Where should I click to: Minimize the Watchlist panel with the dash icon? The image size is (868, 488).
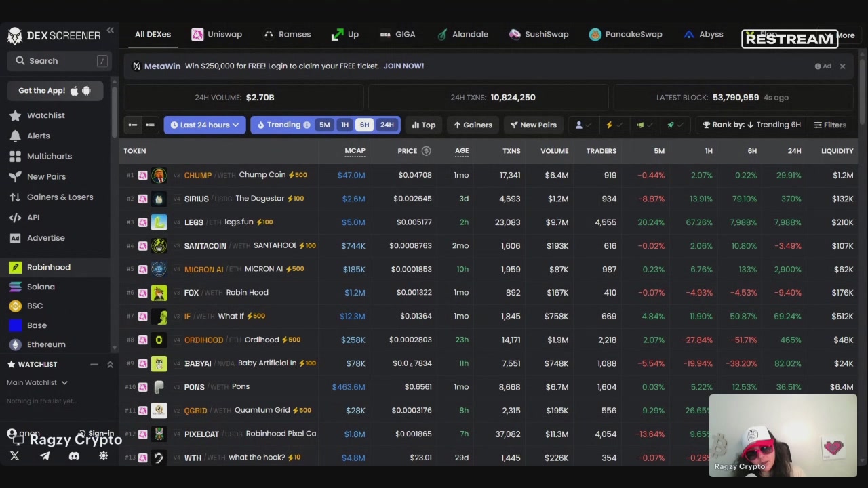click(x=94, y=365)
